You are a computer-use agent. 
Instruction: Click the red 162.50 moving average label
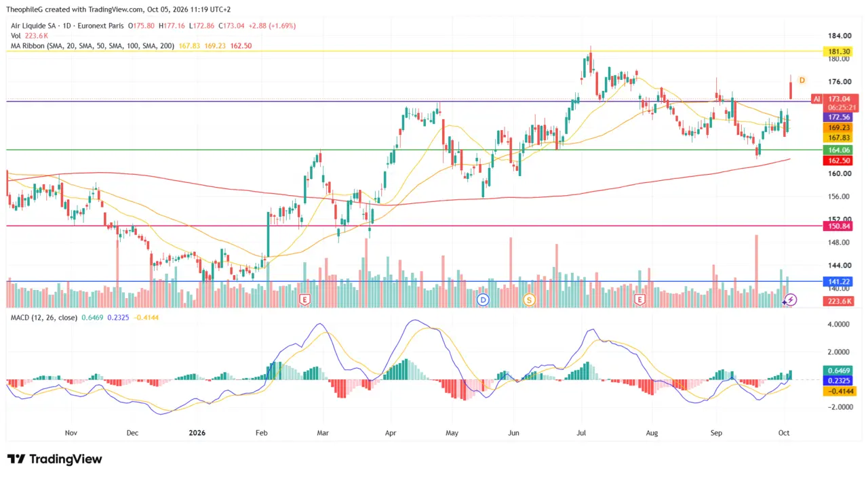pos(837,161)
